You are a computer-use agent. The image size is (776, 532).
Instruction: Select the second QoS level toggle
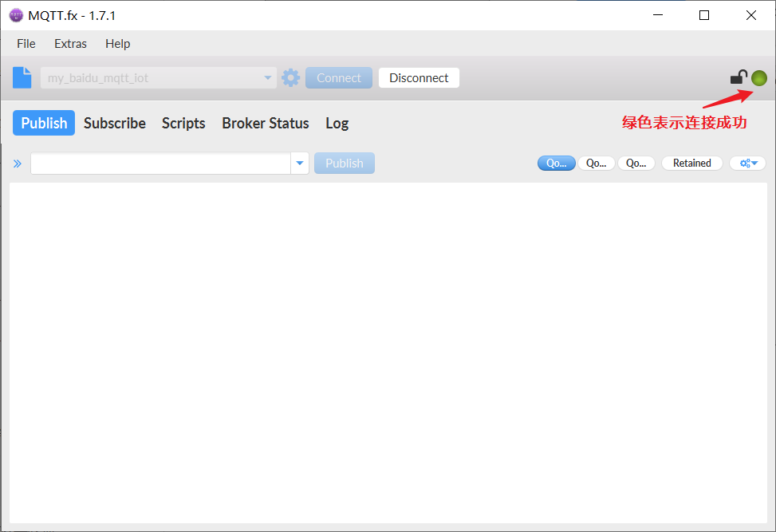[x=596, y=163]
